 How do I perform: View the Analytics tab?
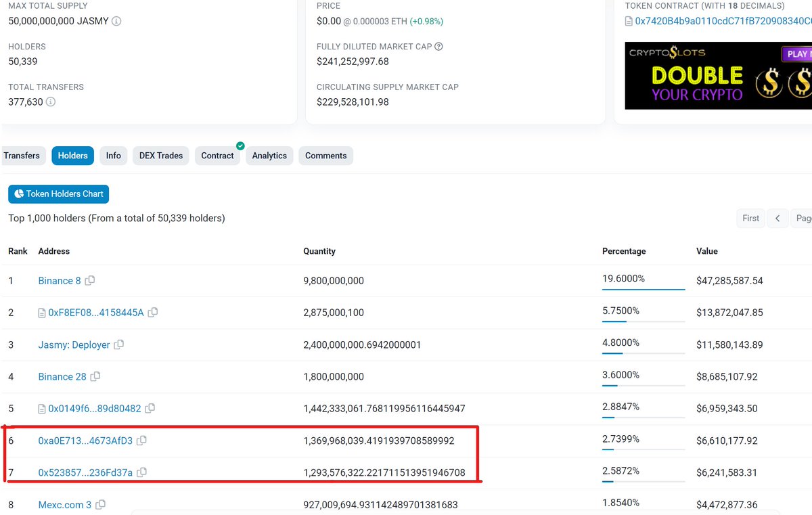269,156
